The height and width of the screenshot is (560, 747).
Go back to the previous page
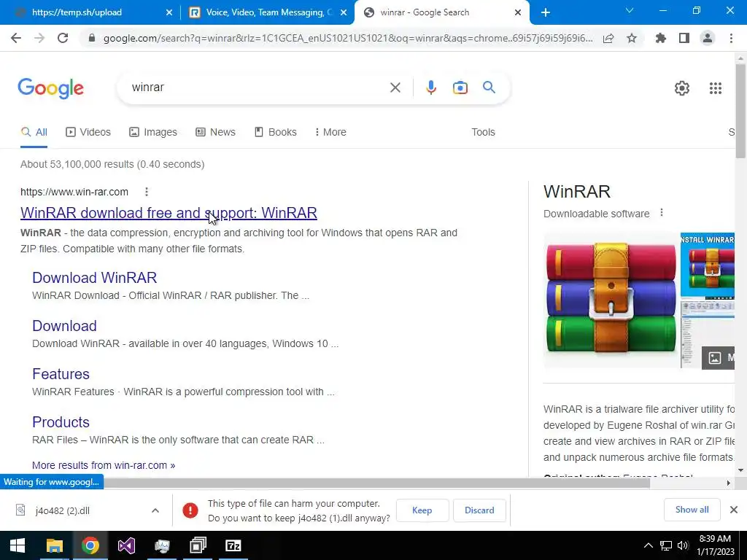click(x=16, y=38)
